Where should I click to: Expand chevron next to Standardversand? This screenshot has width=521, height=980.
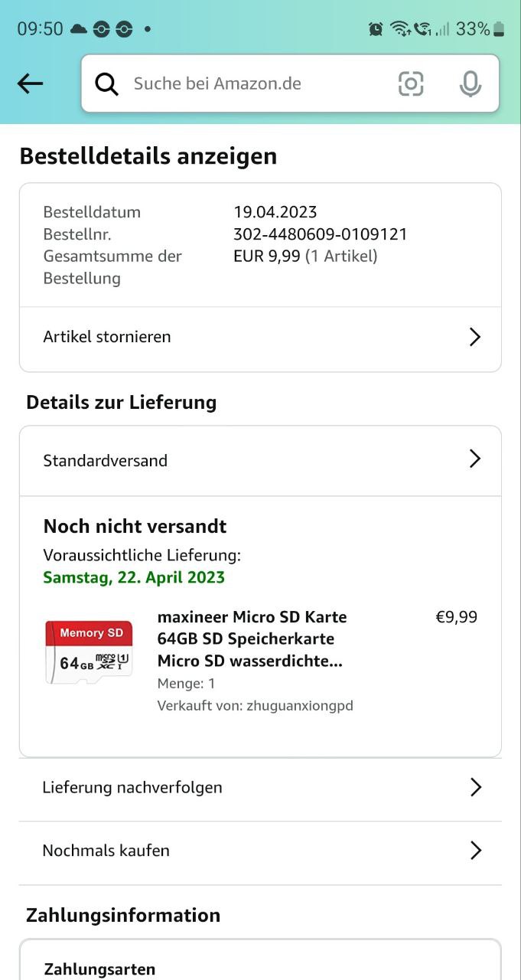(x=474, y=459)
